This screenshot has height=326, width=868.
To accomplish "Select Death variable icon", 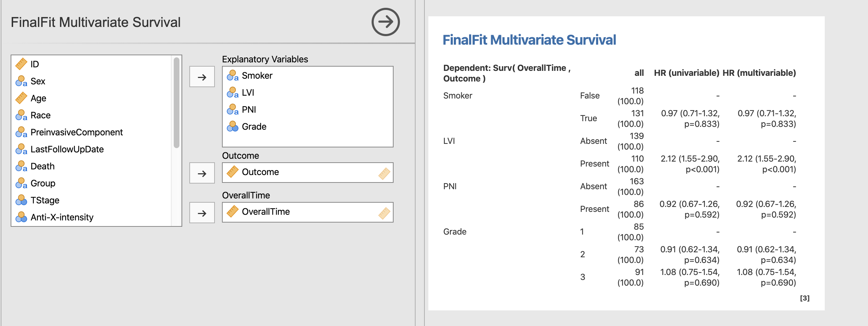I will coord(21,166).
